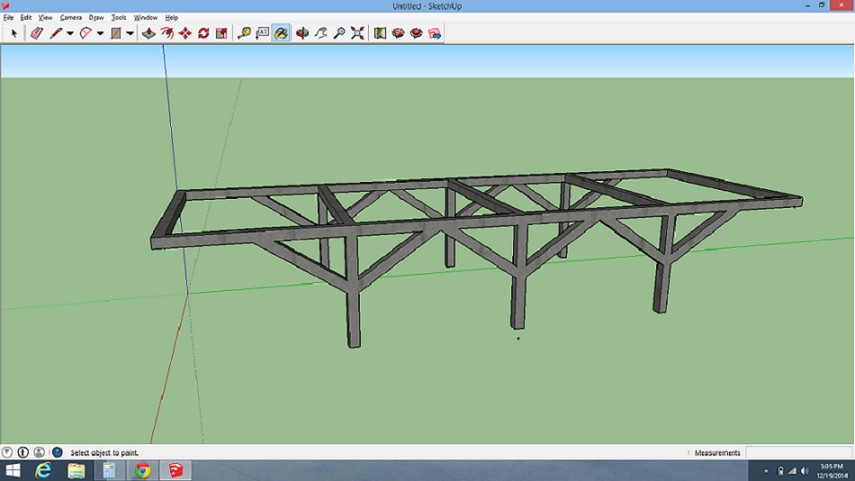Viewport: 855px width, 481px height.
Task: Open the Arc tool dropdown arrow
Action: pyautogui.click(x=100, y=33)
